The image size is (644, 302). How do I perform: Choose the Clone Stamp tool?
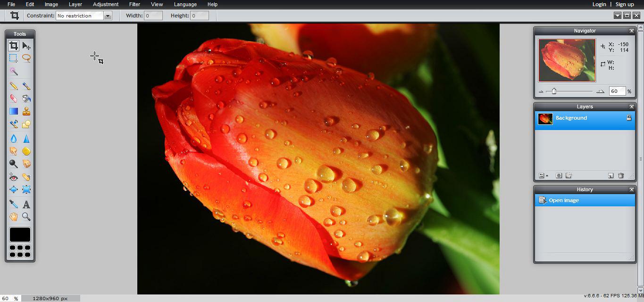coord(26,112)
